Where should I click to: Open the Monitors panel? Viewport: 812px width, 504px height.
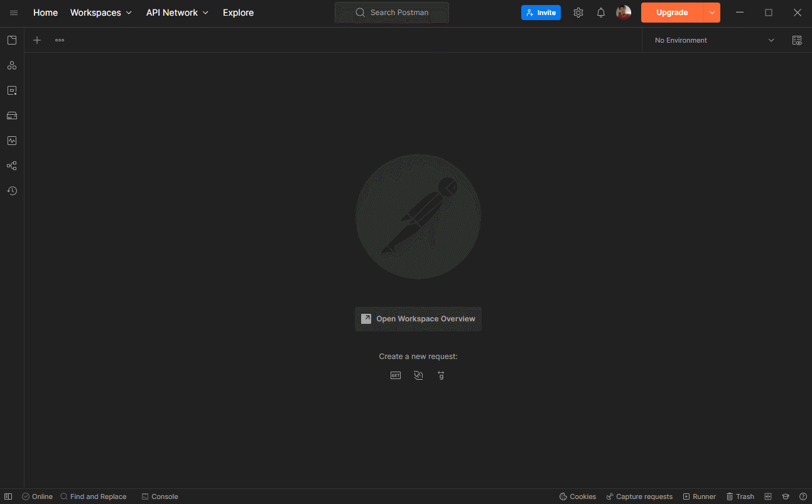point(11,140)
